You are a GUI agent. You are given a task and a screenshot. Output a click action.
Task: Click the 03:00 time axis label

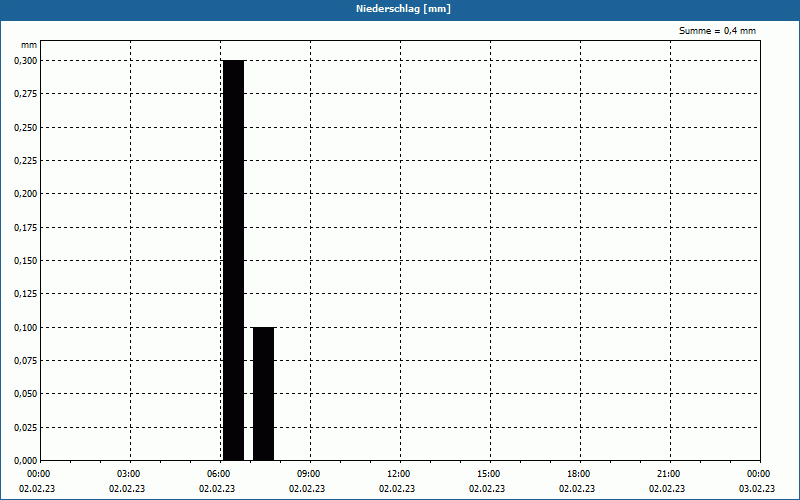(x=129, y=474)
